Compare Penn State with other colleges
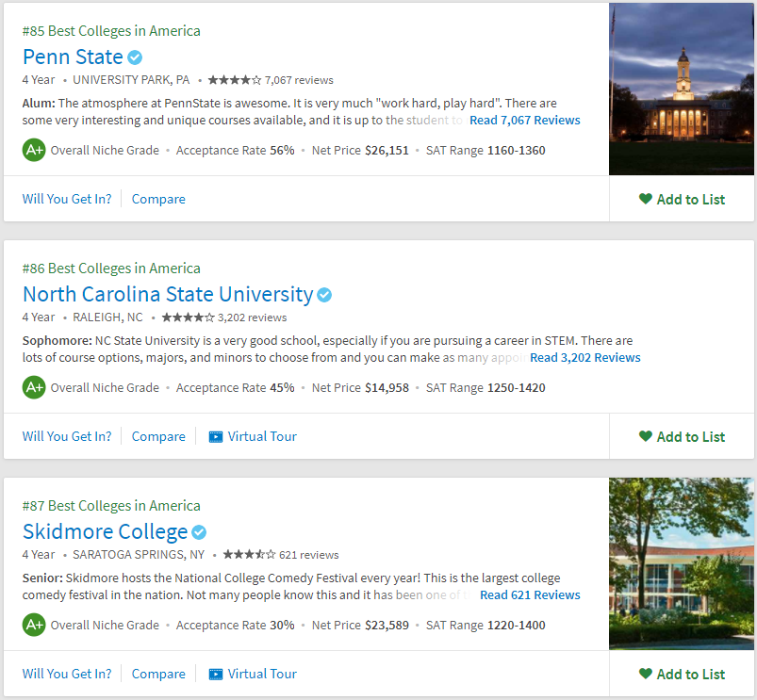 pyautogui.click(x=158, y=199)
